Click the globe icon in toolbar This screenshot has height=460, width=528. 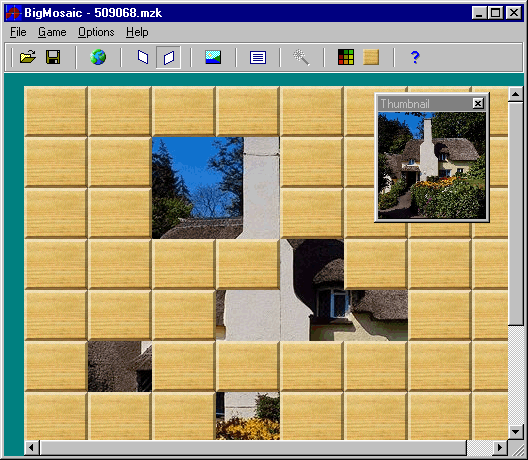tap(98, 57)
